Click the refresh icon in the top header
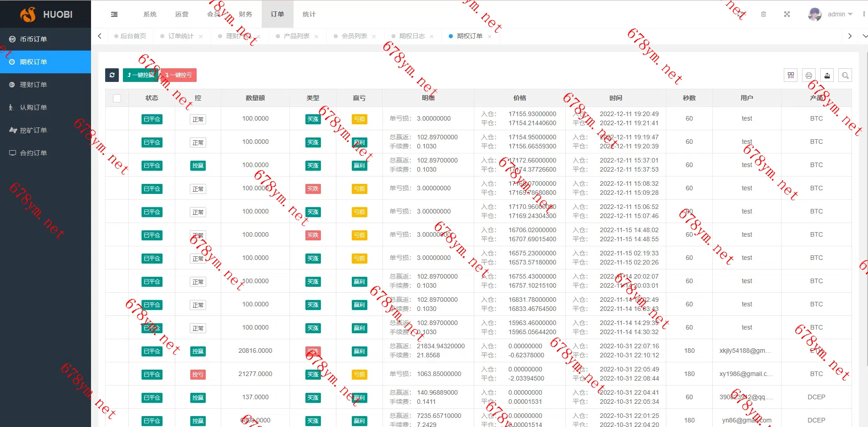Viewport: 868px width, 427px height. [x=741, y=14]
